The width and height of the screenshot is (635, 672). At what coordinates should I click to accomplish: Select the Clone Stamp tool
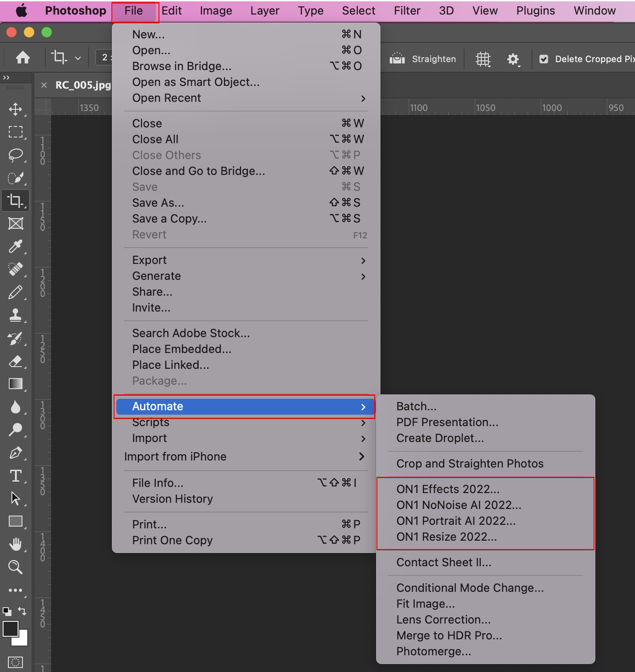tap(16, 315)
